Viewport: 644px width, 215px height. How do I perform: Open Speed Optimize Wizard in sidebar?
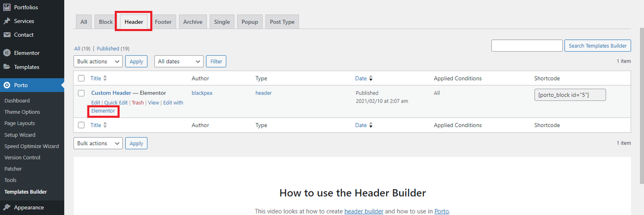click(32, 146)
